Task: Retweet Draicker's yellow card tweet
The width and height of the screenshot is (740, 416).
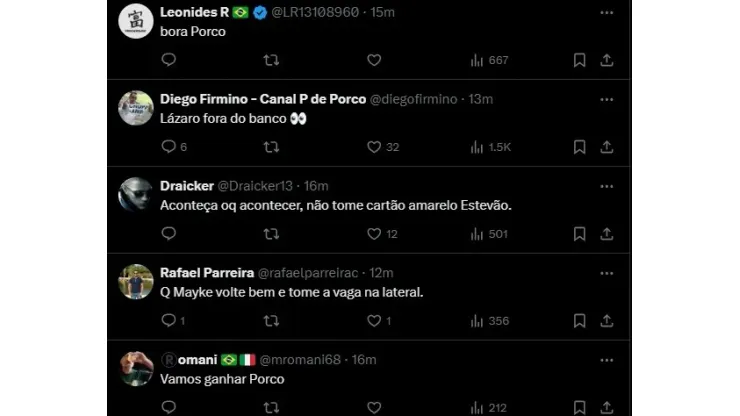Action: 271,234
